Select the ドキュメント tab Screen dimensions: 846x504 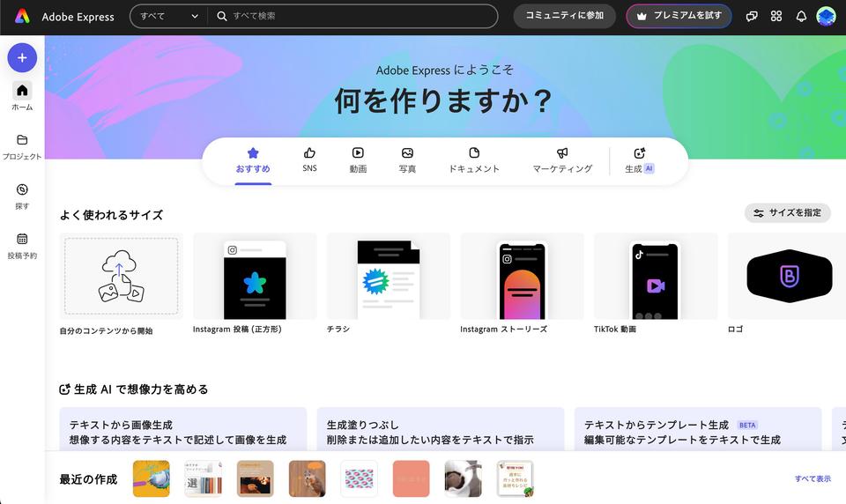[x=474, y=160]
